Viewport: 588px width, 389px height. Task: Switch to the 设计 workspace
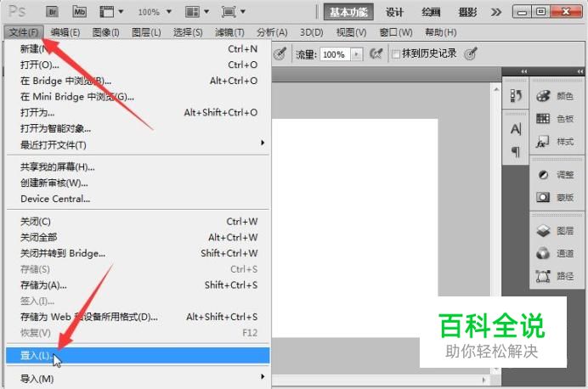[394, 12]
